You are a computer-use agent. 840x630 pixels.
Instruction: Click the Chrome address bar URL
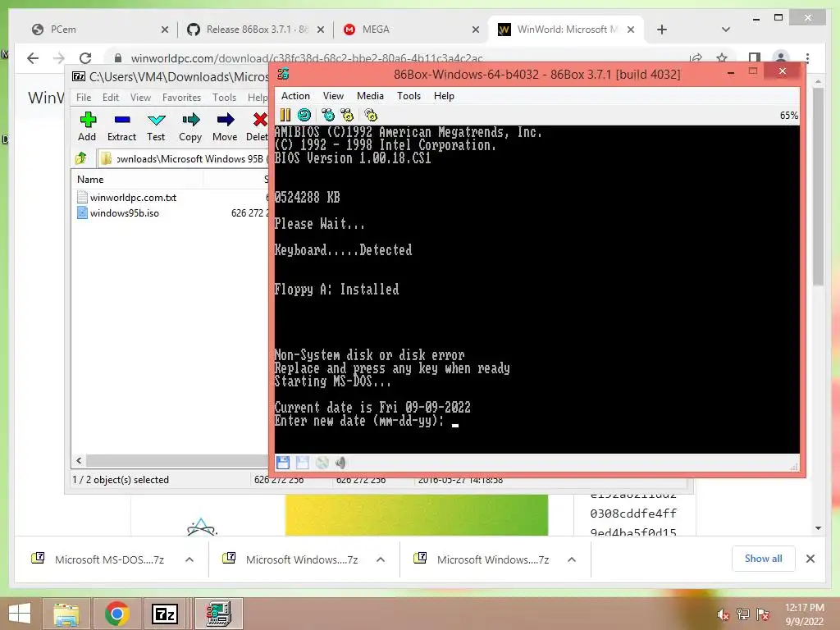click(307, 58)
